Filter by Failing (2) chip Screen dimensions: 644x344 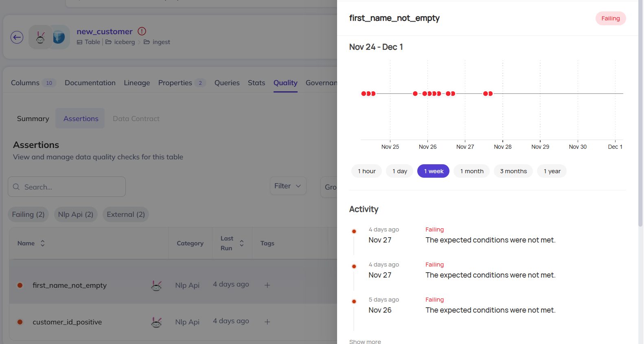click(x=28, y=214)
